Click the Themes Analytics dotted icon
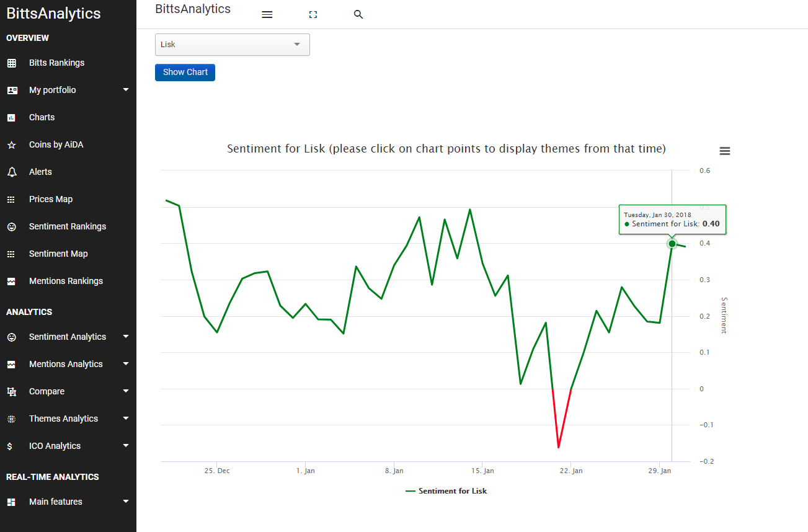The image size is (808, 532). [11, 419]
